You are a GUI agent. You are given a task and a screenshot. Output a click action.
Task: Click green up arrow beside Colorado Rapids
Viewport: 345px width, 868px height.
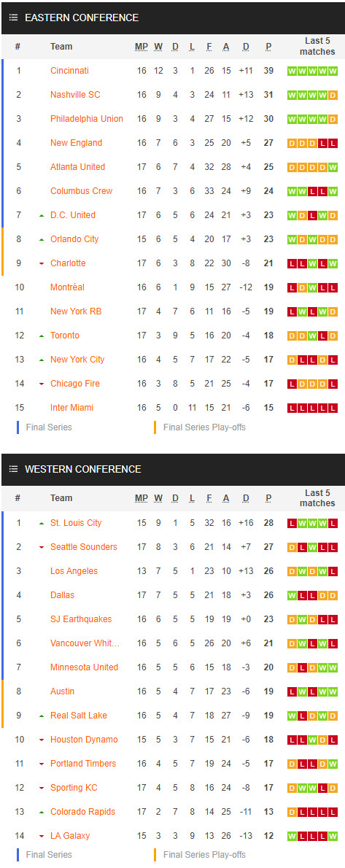pos(42,812)
